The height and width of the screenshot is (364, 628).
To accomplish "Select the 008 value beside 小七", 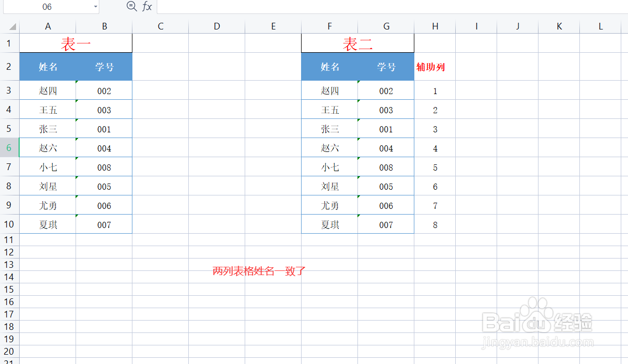I will 104,167.
